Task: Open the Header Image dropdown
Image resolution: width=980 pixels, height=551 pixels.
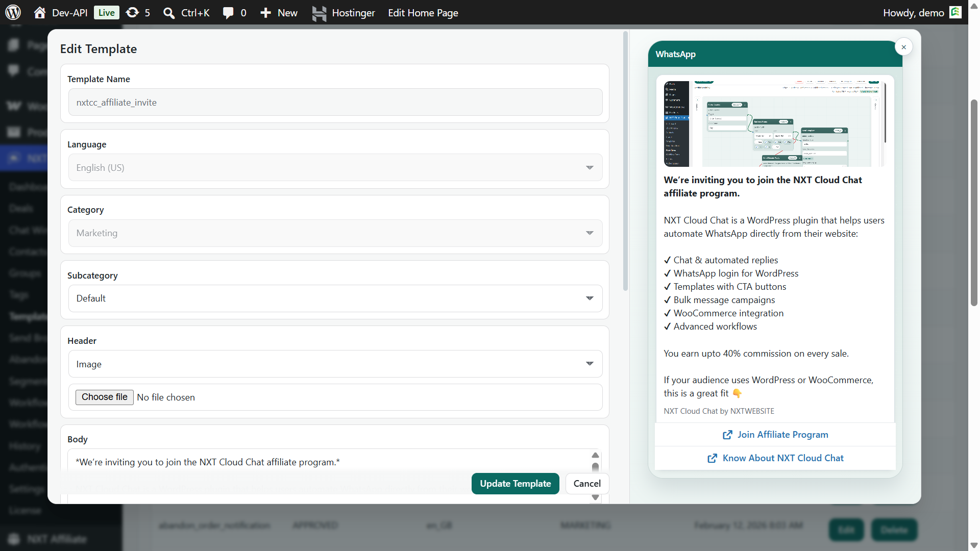Action: pos(335,364)
